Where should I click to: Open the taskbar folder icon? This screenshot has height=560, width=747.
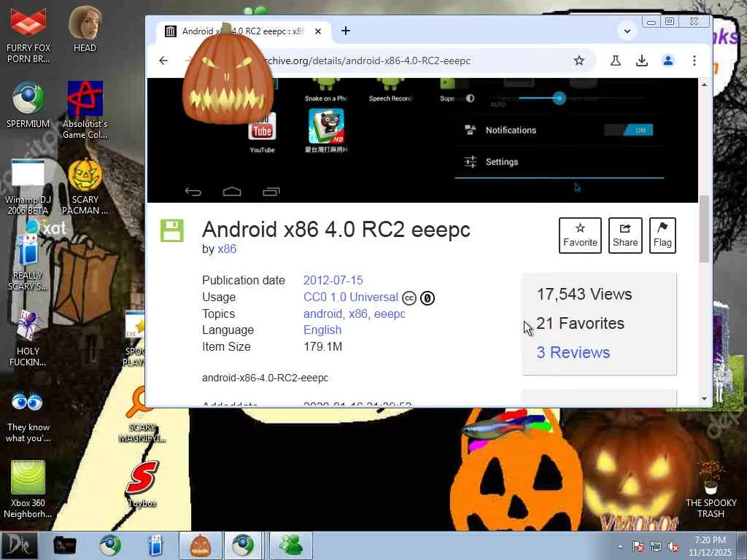64,545
